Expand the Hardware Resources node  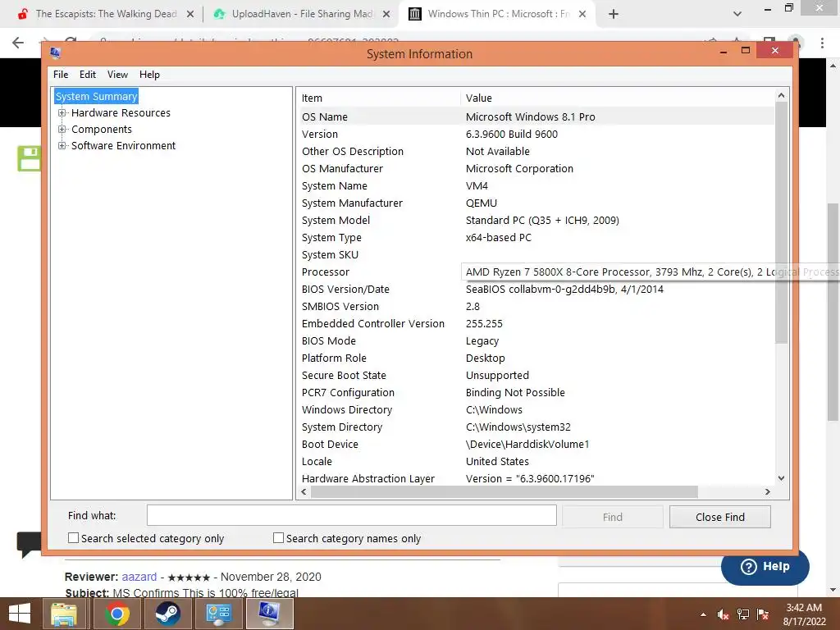(62, 113)
